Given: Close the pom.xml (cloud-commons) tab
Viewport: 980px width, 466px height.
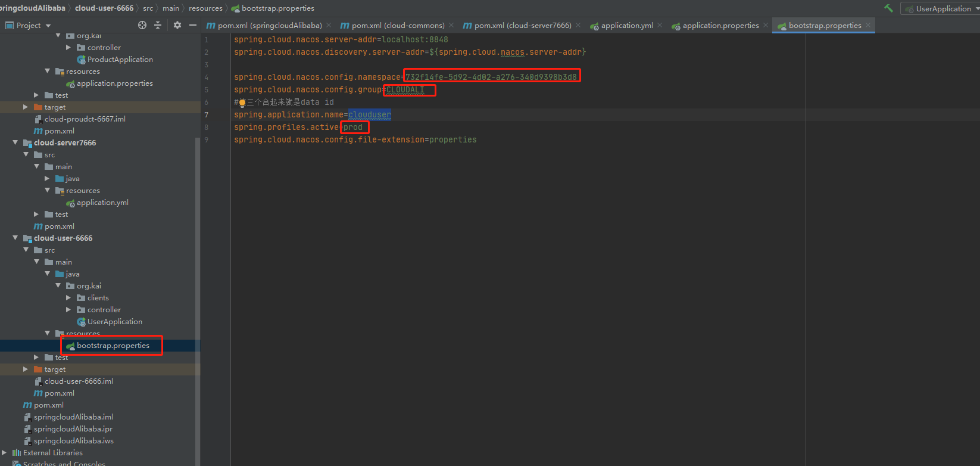Looking at the screenshot, I should pos(451,25).
